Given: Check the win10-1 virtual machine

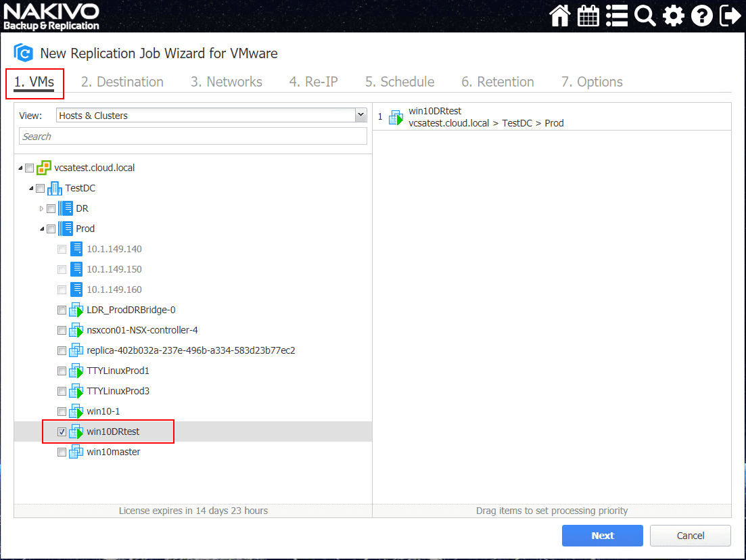Looking at the screenshot, I should click(62, 411).
